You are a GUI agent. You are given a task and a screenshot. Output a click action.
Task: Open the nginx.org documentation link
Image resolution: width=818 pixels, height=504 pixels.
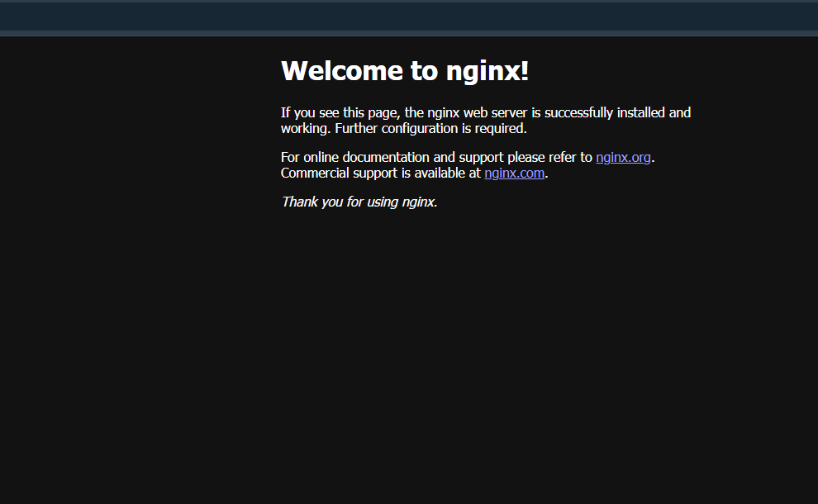pyautogui.click(x=623, y=157)
